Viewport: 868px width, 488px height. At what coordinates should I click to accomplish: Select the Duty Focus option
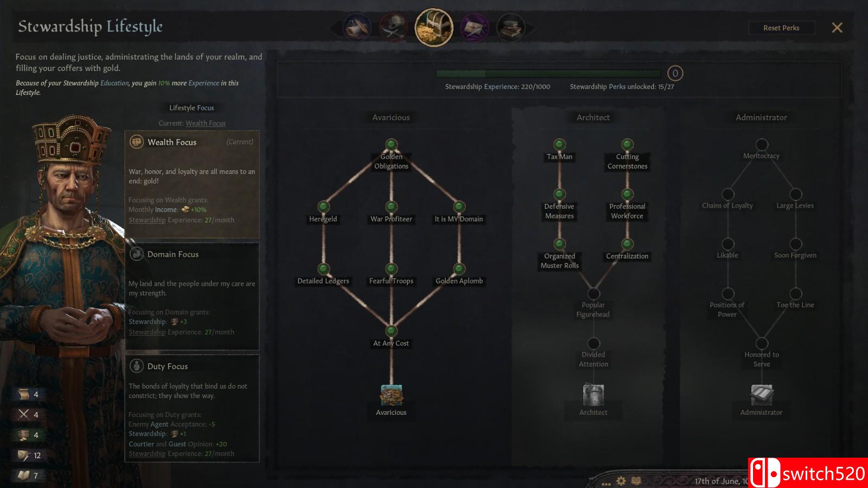click(x=192, y=408)
